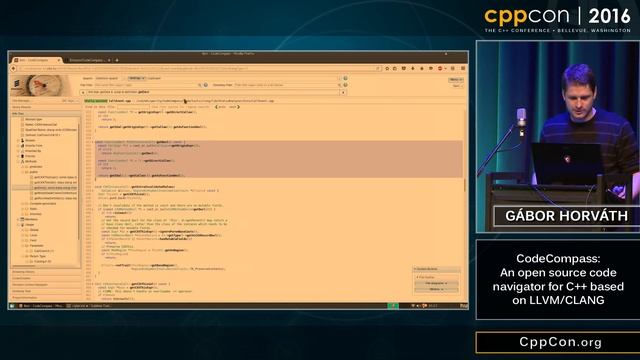
Task: Collapse the Context Buttons panel header
Action: (x=437, y=269)
